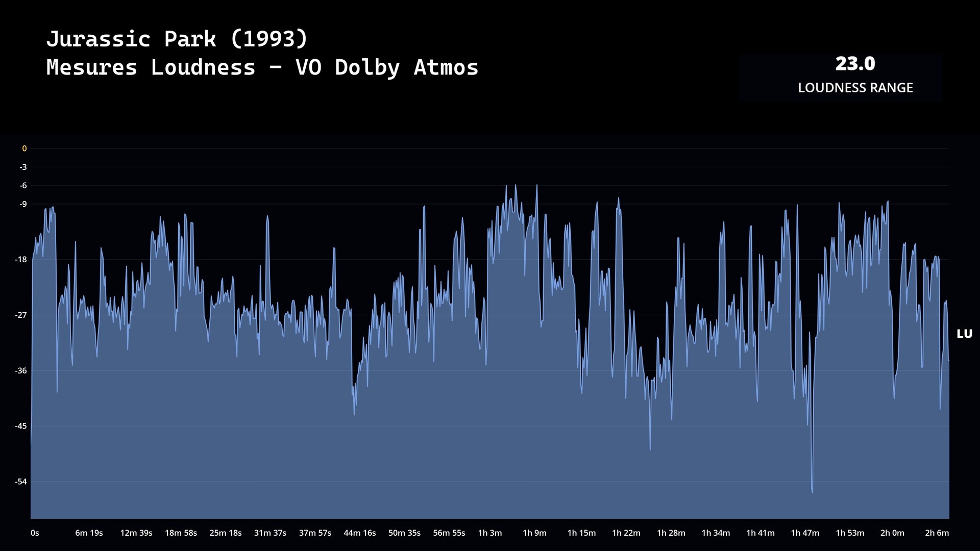Click the -3 y-axis label
The height and width of the screenshot is (551, 980).
pos(23,167)
